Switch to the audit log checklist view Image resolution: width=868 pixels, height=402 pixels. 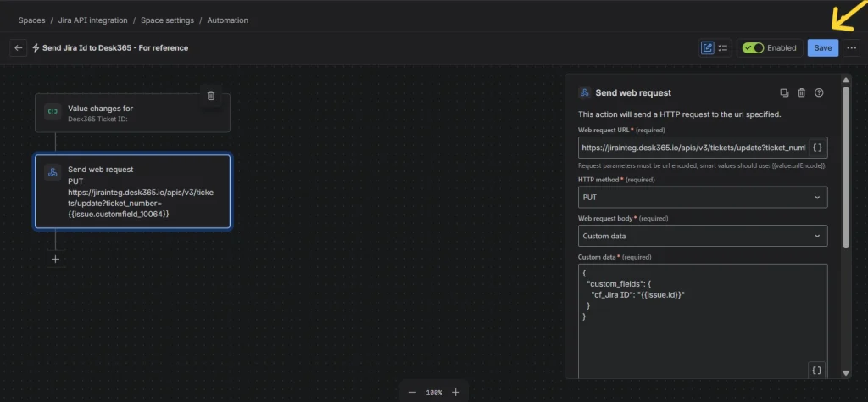(x=723, y=48)
